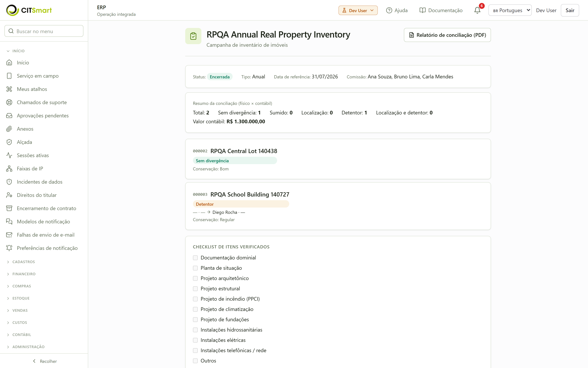Open Encerramento de contrato archive icon
The image size is (588, 368).
[x=9, y=208]
